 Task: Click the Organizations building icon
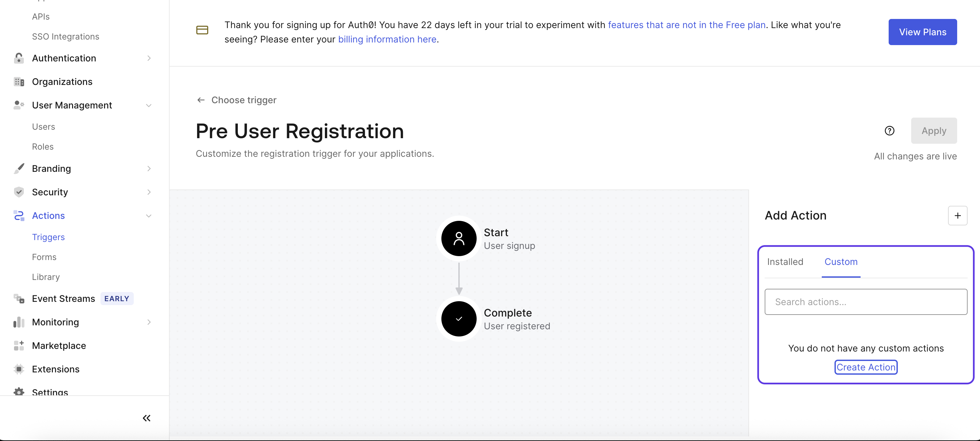tap(19, 81)
